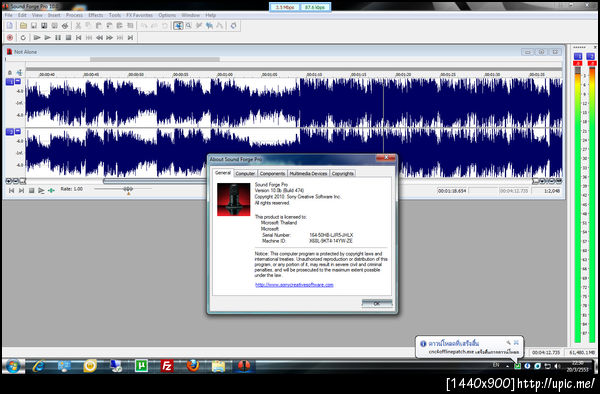
Task: Open a file with the folder icon
Action: pos(23,26)
